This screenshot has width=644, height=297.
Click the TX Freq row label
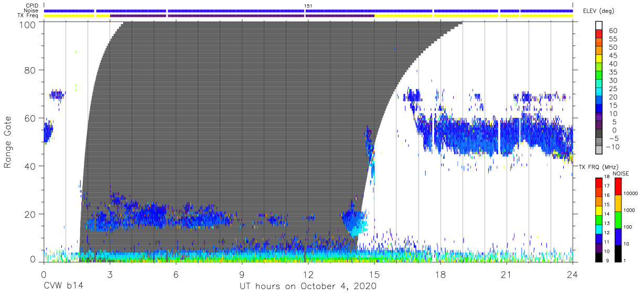pyautogui.click(x=29, y=15)
